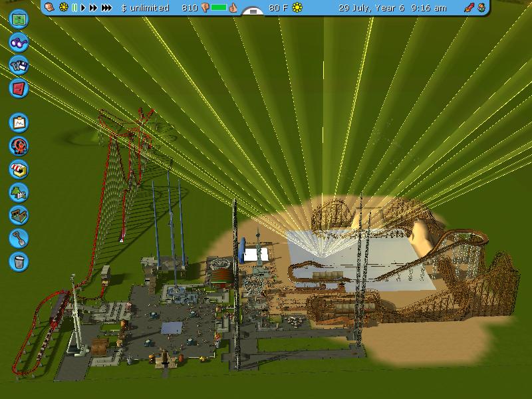Click the thumbs-down rating icon
Screen dimensions: 532x399
(205, 8)
